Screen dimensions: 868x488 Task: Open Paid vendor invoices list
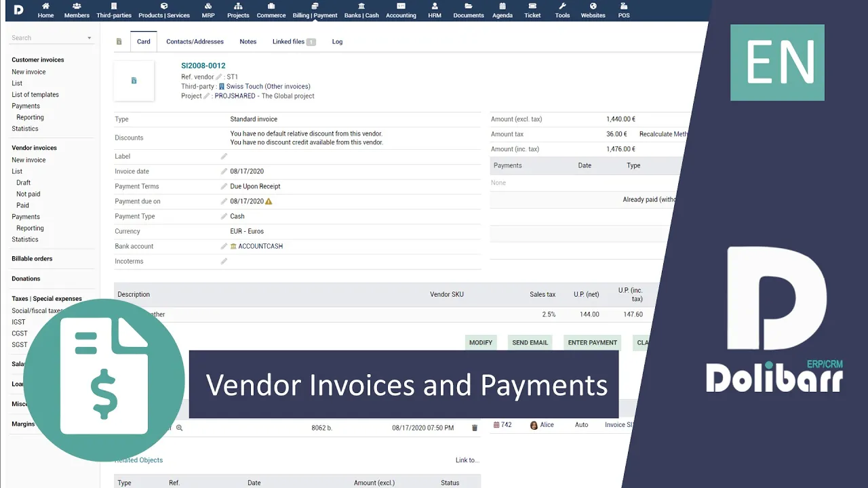point(22,205)
